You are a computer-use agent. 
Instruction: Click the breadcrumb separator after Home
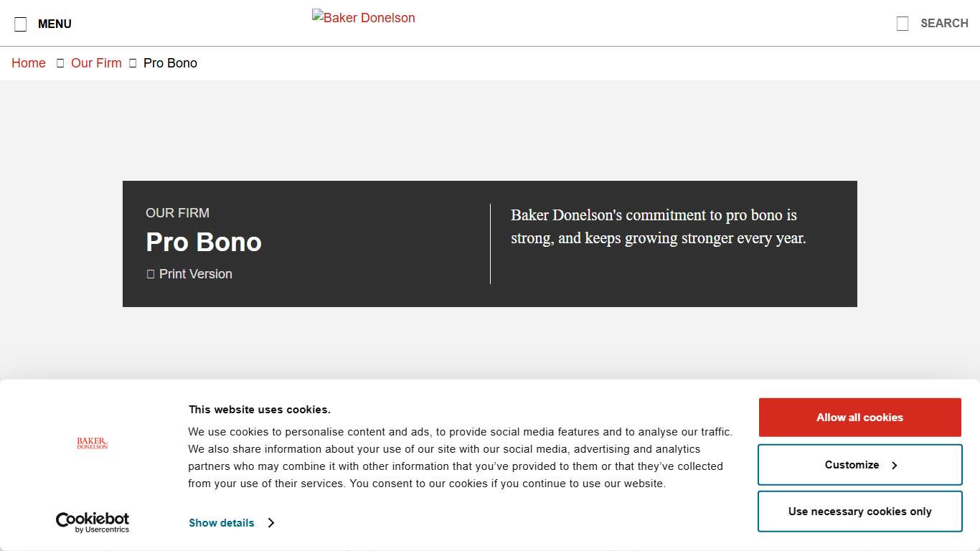point(60,63)
